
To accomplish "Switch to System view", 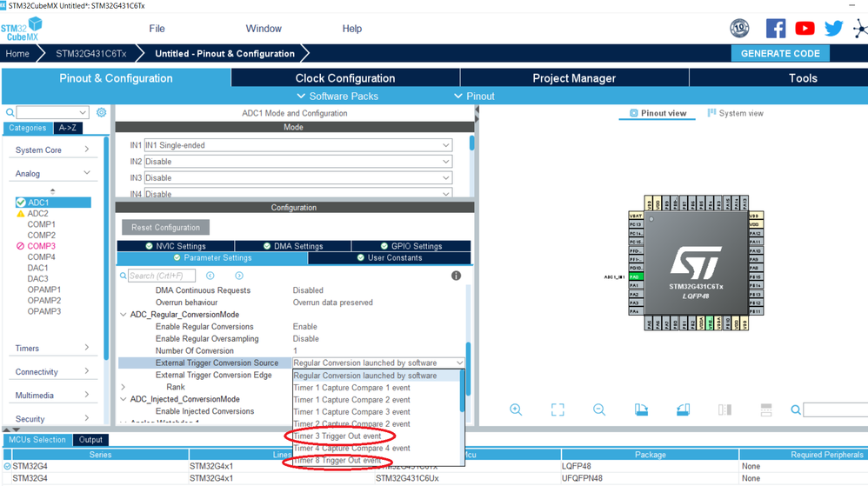I will [735, 113].
